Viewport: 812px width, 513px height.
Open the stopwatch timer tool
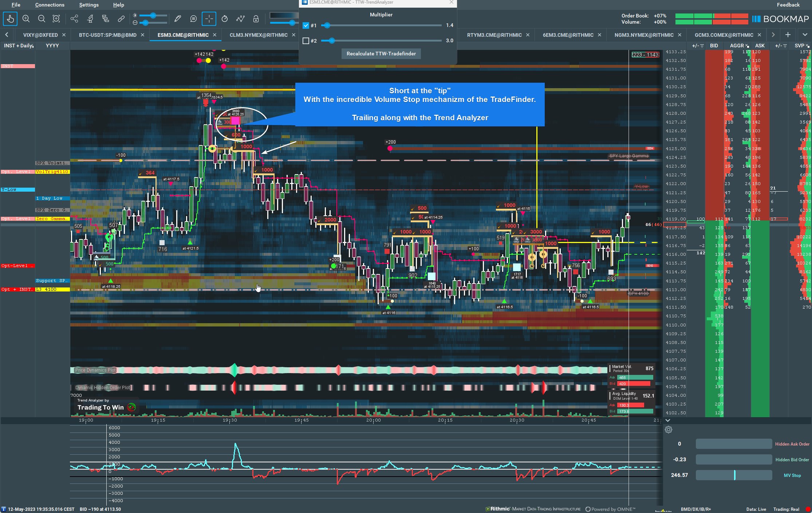pos(225,19)
